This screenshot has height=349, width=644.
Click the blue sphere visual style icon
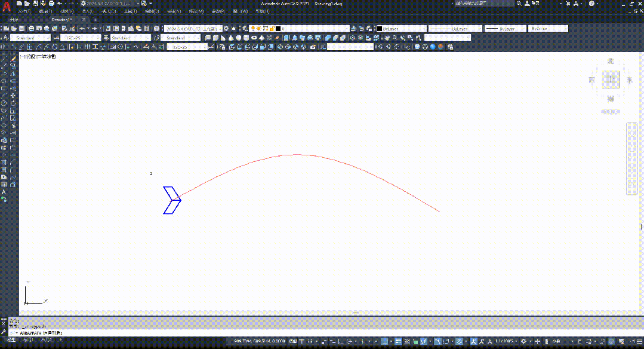click(433, 47)
